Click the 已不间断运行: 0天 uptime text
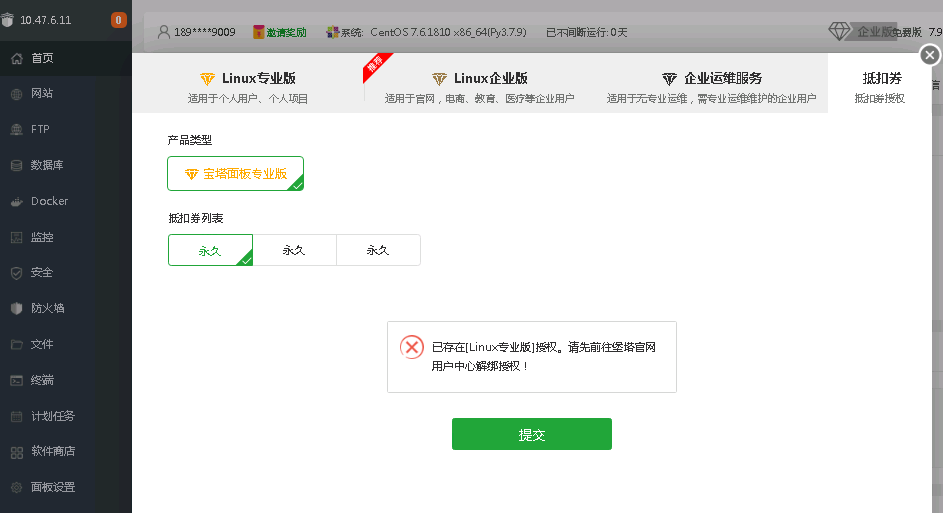 coord(586,32)
